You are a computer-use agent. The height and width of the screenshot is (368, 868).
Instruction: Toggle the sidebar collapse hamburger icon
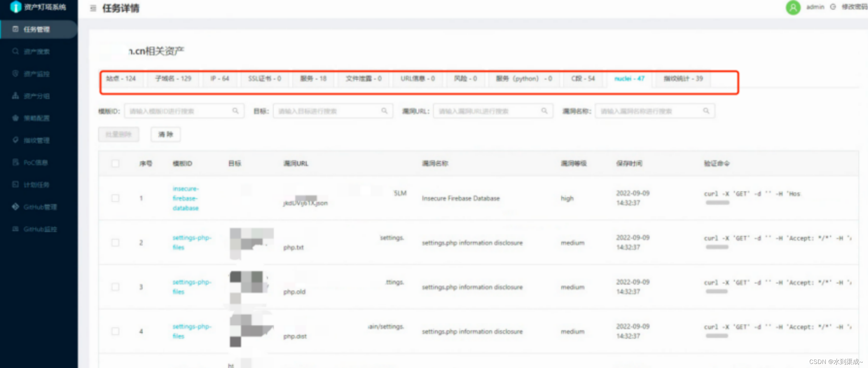pos(93,8)
